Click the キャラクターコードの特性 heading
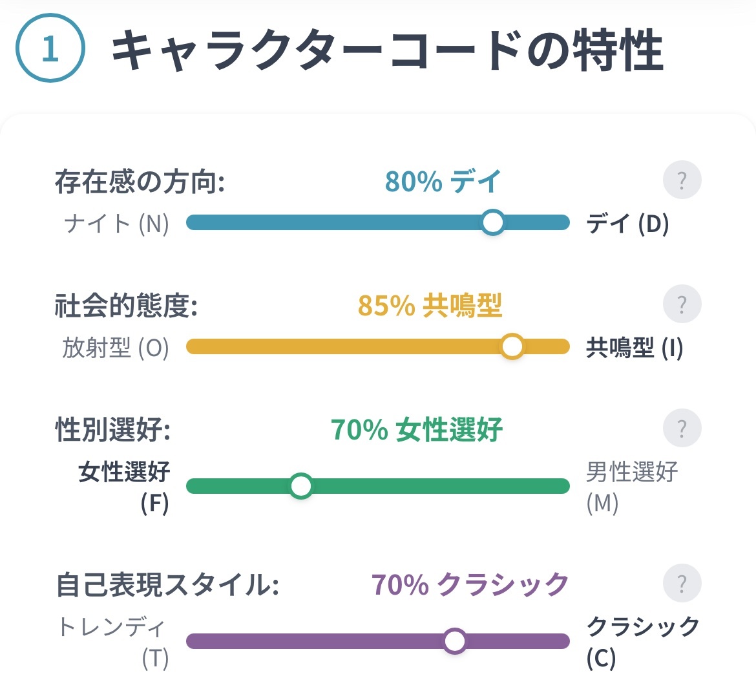 [388, 49]
